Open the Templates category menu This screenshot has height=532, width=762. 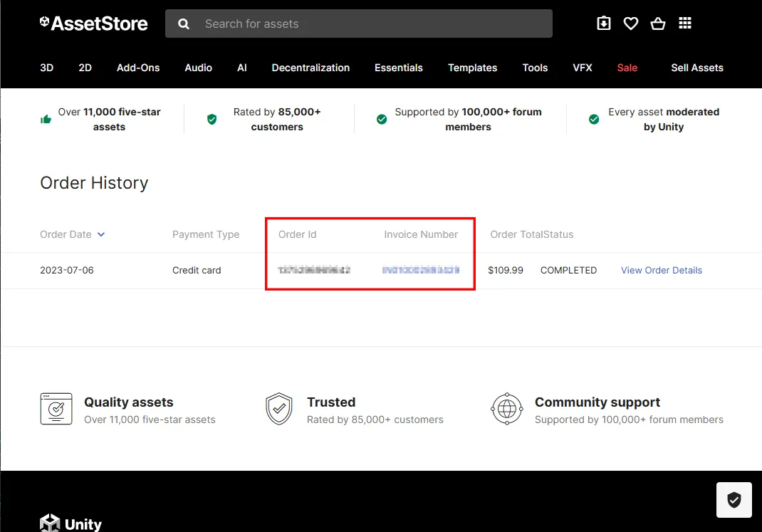(x=472, y=68)
